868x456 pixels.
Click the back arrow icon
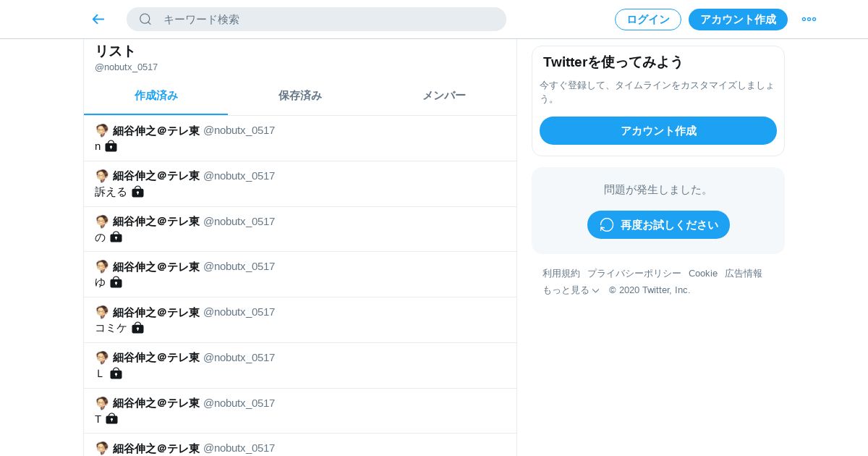98,20
